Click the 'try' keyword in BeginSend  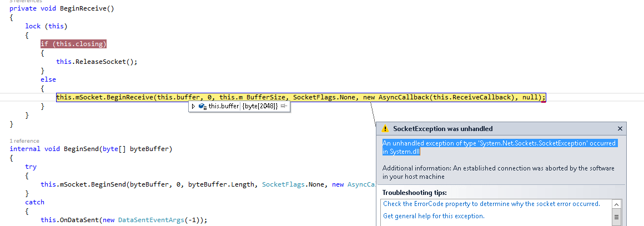tap(31, 167)
